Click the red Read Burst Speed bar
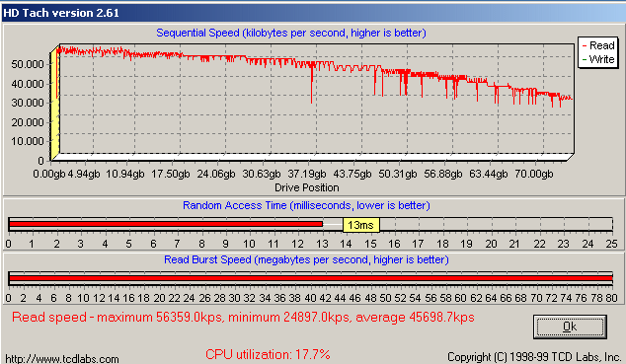 point(311,278)
